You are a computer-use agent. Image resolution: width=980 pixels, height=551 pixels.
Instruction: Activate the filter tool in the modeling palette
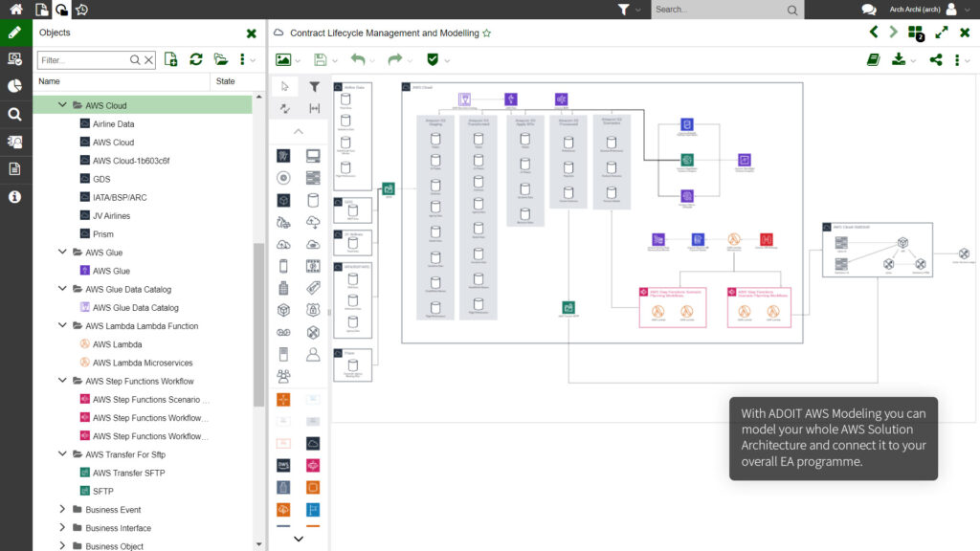point(314,86)
